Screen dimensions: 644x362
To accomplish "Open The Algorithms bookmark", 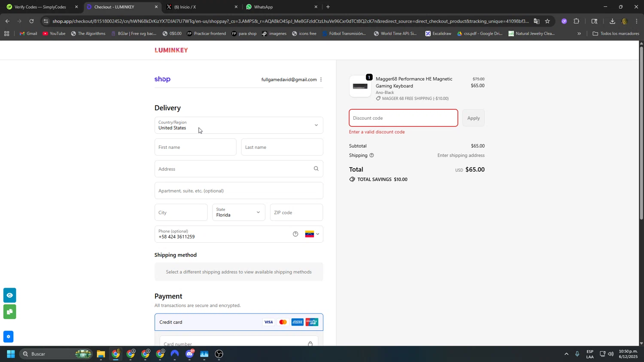I will (x=88, y=33).
